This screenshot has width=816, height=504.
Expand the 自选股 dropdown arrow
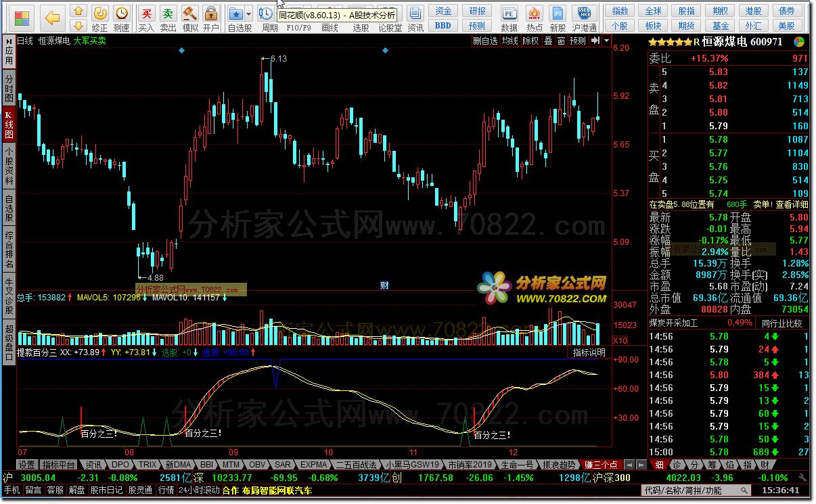tap(249, 14)
